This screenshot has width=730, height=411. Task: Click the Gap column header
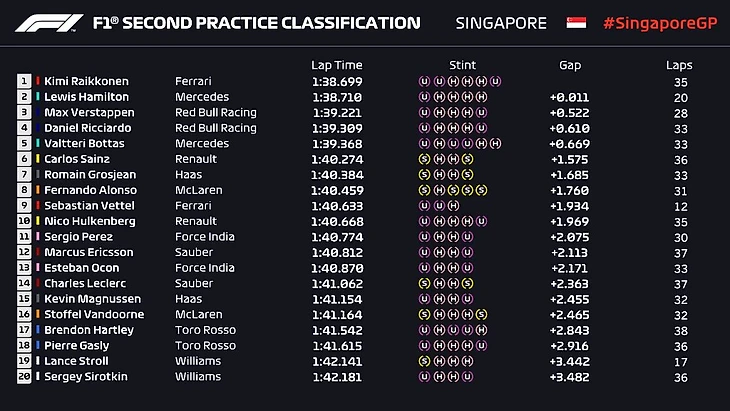570,65
